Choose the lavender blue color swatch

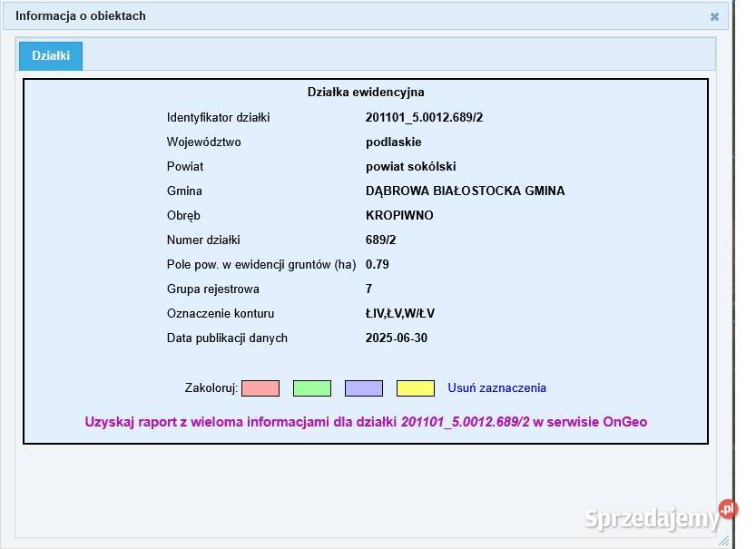coord(363,388)
